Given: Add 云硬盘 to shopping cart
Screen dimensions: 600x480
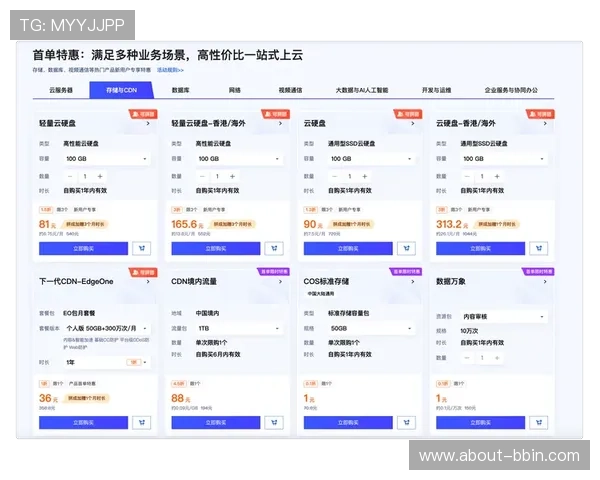Looking at the screenshot, I should (406, 248).
